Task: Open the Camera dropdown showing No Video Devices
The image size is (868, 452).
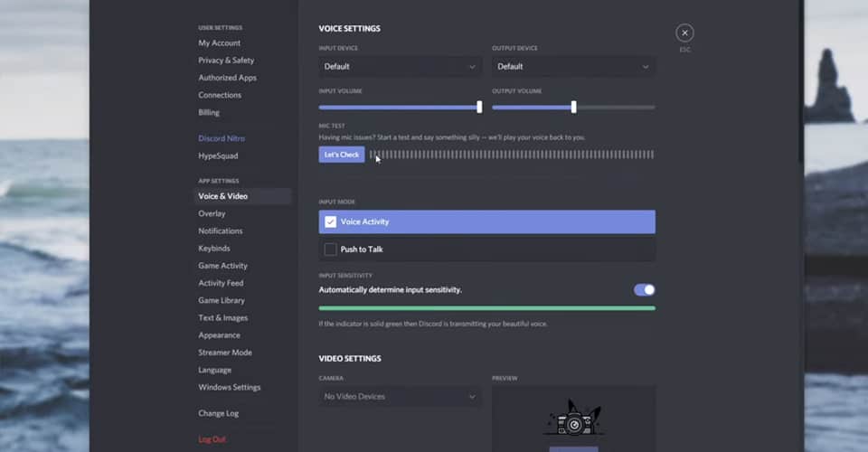Action: click(x=400, y=397)
